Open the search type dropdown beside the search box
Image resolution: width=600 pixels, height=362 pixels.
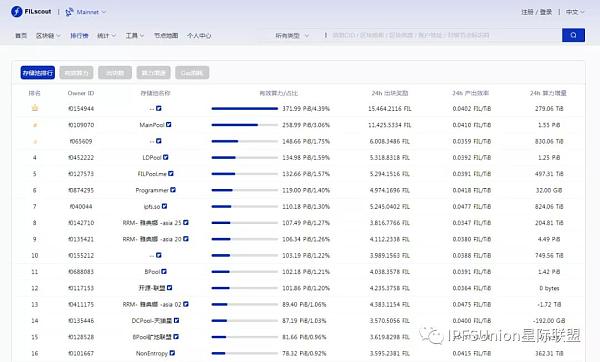(x=292, y=36)
